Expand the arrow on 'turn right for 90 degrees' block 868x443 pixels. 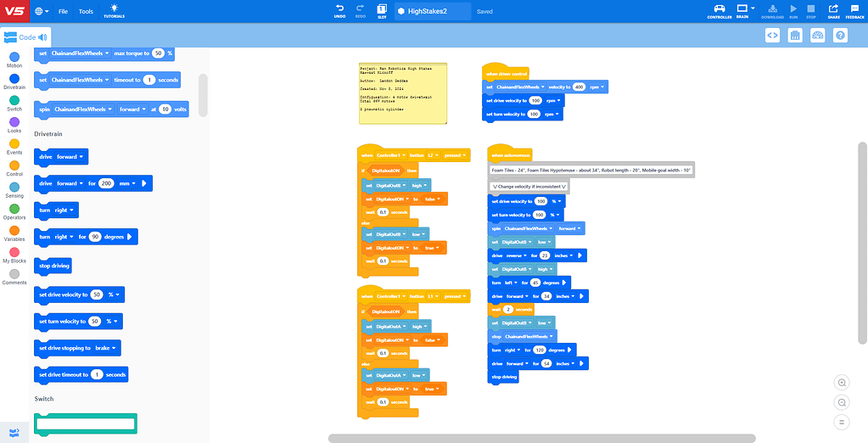130,237
